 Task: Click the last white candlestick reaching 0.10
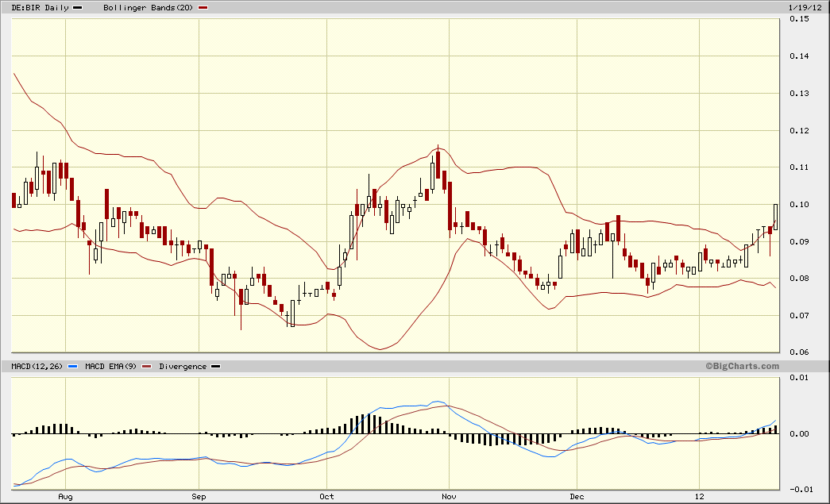tap(775, 217)
